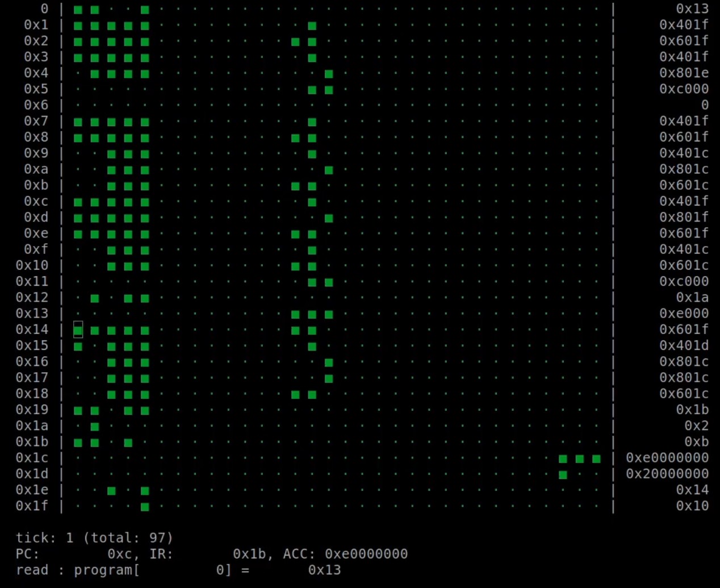Select the row address label 0x15

coord(32,345)
